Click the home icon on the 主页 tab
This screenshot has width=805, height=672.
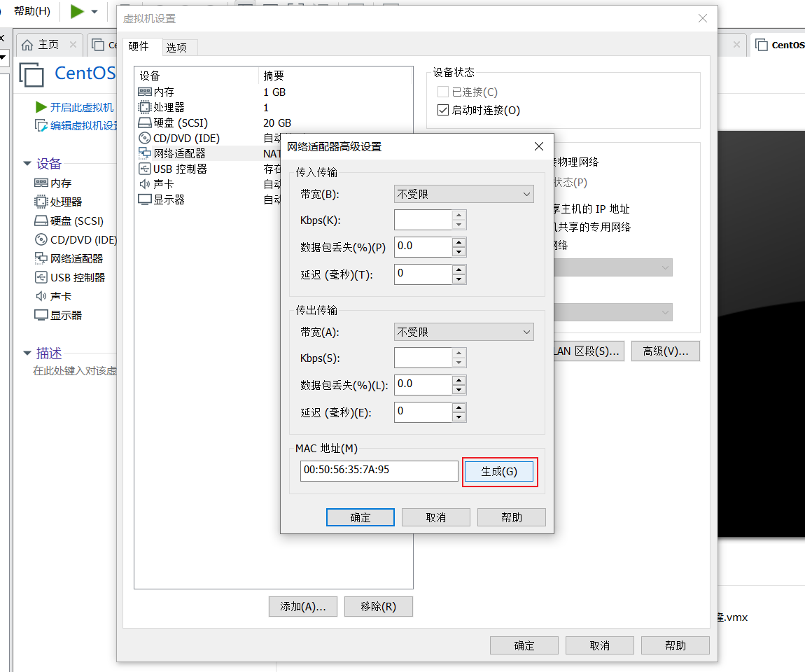click(27, 45)
